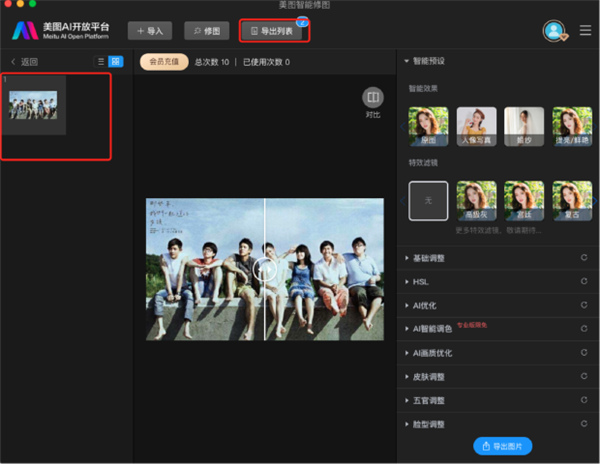This screenshot has height=464, width=600.
Task: Click the 会员充值 membership recharge button
Action: point(164,62)
